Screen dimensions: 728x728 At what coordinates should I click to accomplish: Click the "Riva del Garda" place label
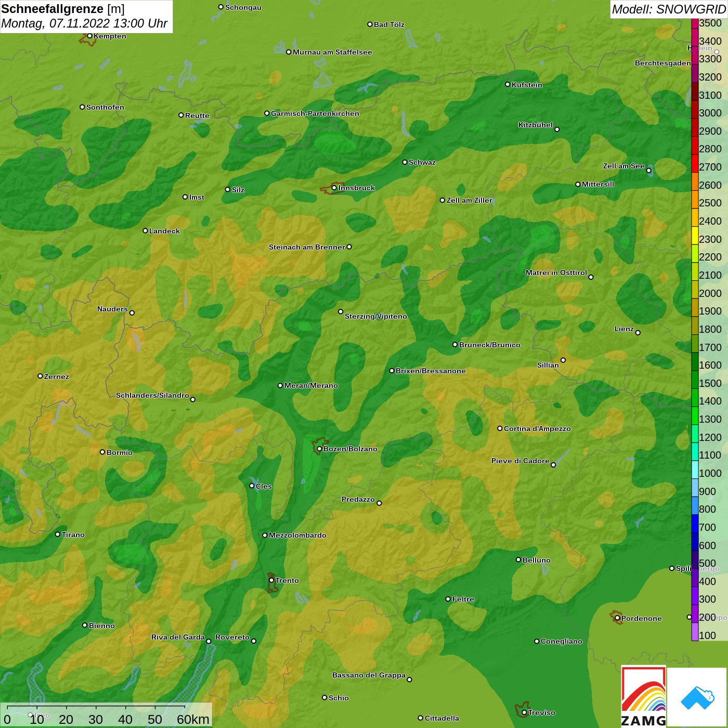point(178,637)
